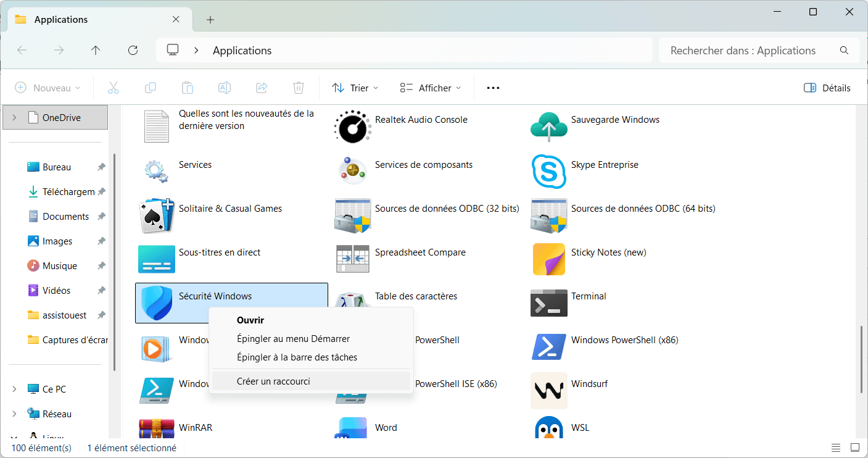
Task: Click the Copy toolbar icon
Action: [151, 88]
